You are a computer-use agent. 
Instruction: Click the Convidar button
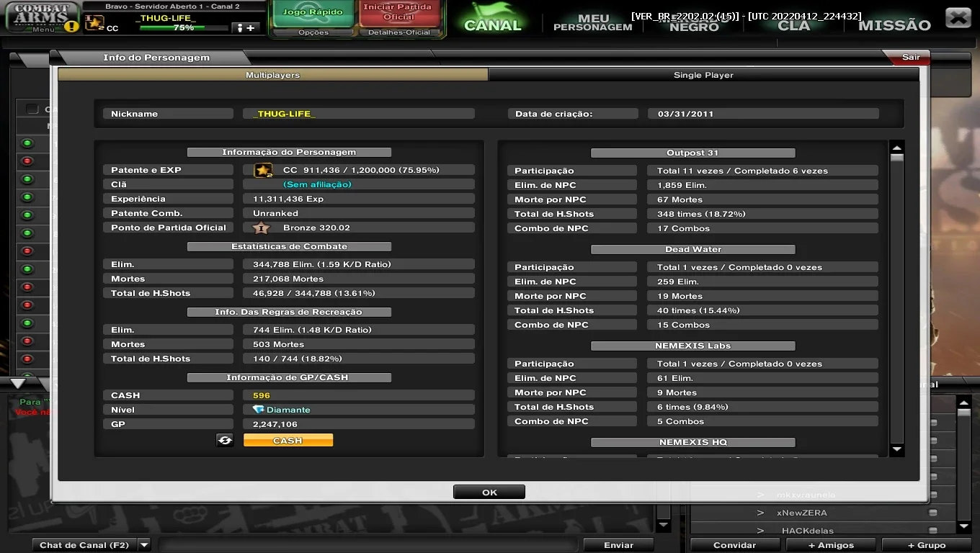tap(734, 545)
